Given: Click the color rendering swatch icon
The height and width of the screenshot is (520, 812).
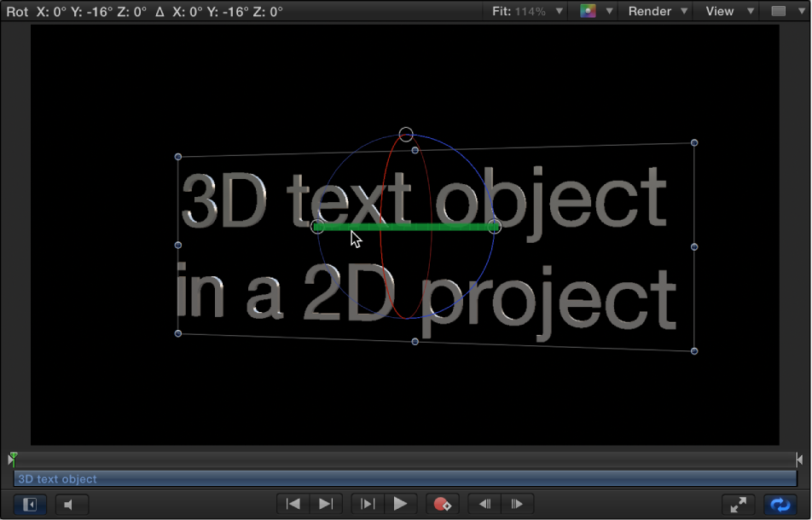Looking at the screenshot, I should pos(588,11).
